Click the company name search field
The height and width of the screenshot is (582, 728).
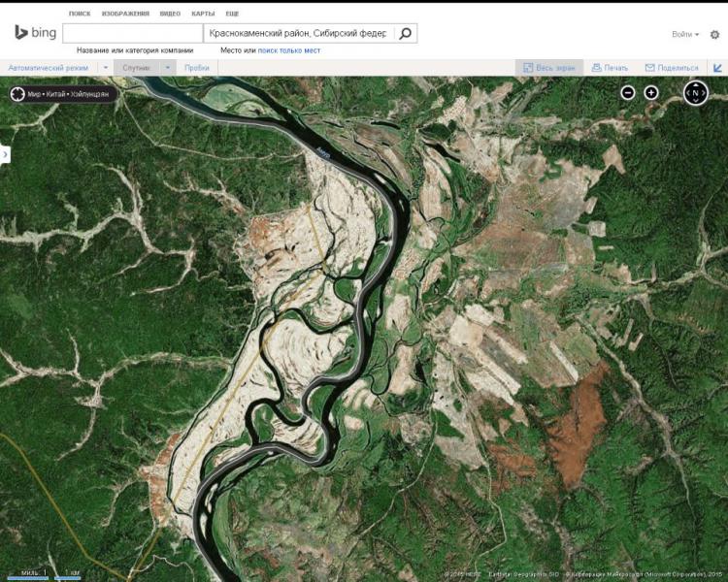tap(133, 33)
